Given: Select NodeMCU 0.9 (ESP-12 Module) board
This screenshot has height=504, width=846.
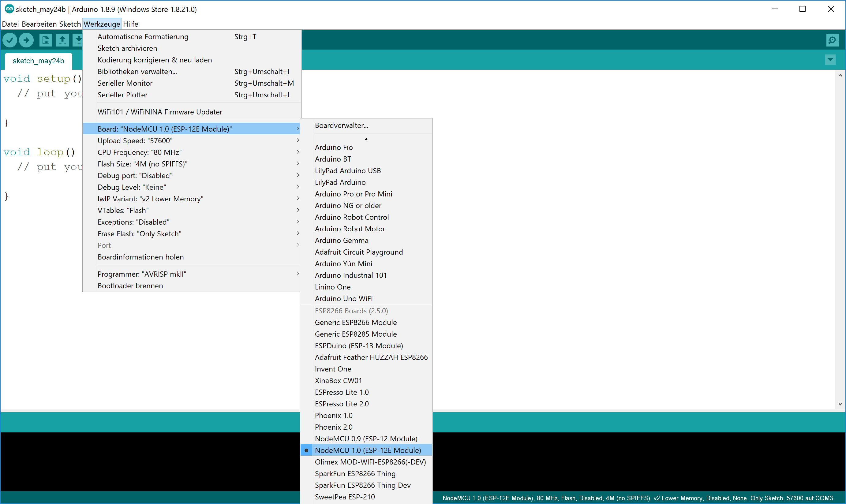Looking at the screenshot, I should click(x=366, y=439).
